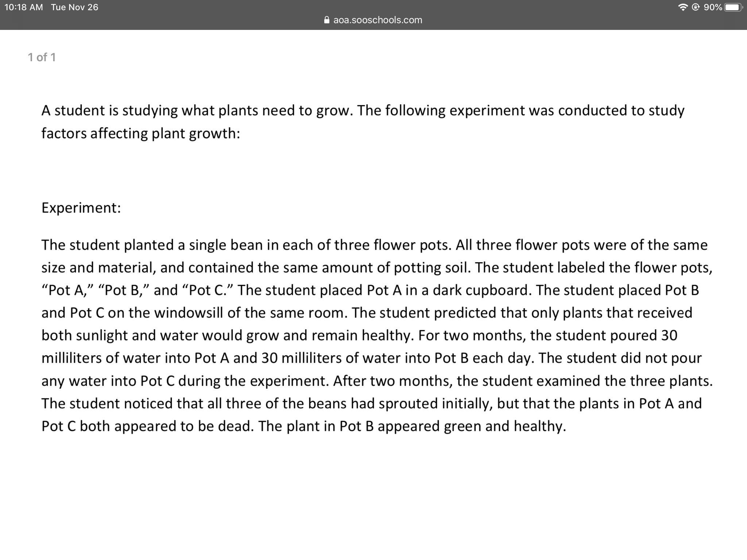Tap the word 'windowsill' in the passage
747x560 pixels.
point(188,313)
